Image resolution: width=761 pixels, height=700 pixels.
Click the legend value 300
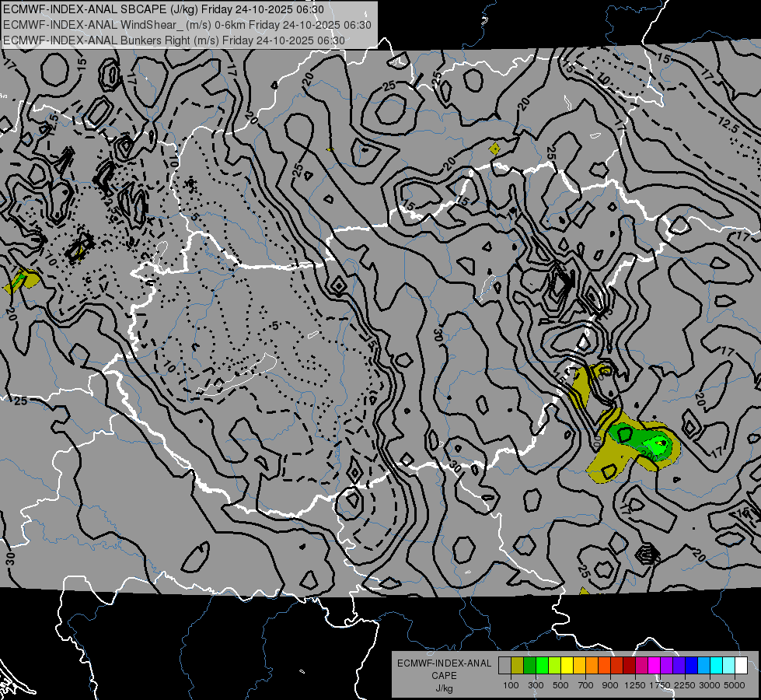(x=536, y=685)
